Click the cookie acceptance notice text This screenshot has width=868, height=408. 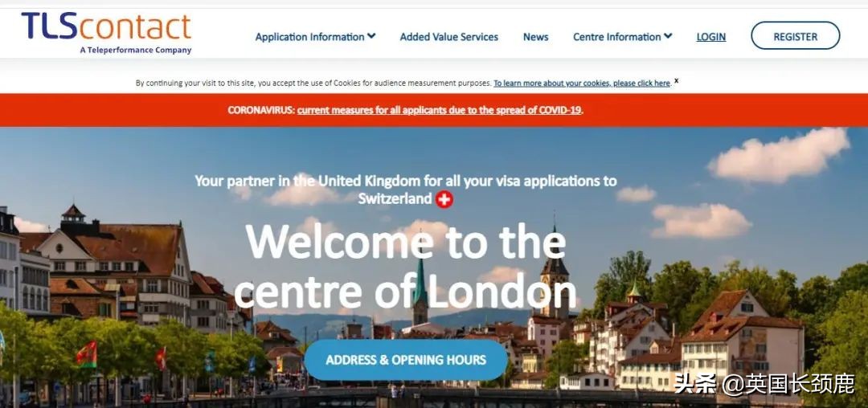click(x=313, y=84)
